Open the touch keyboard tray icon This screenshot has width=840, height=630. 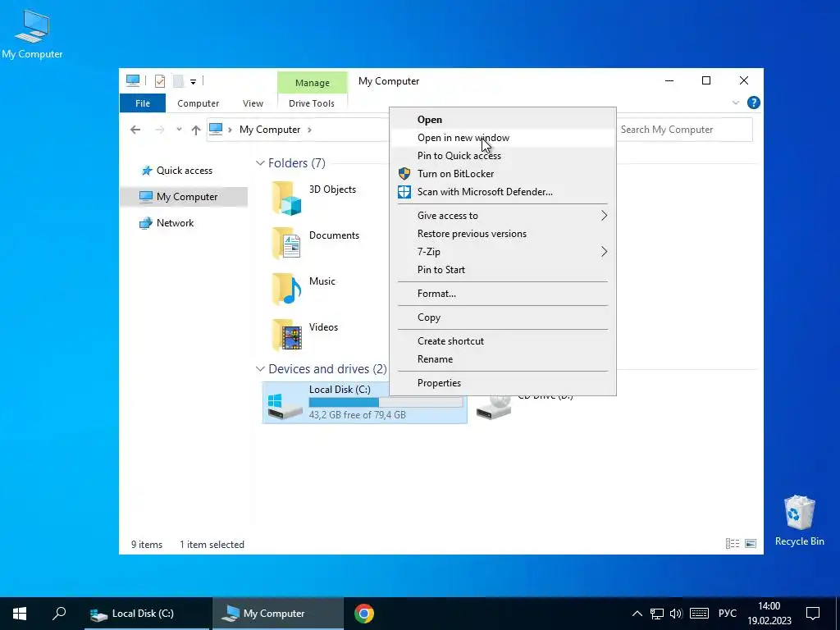[x=700, y=614]
